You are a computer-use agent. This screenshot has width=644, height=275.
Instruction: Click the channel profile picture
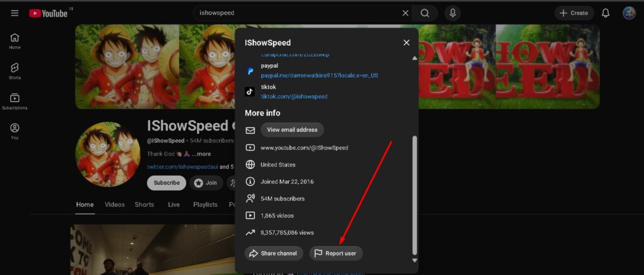pyautogui.click(x=108, y=154)
